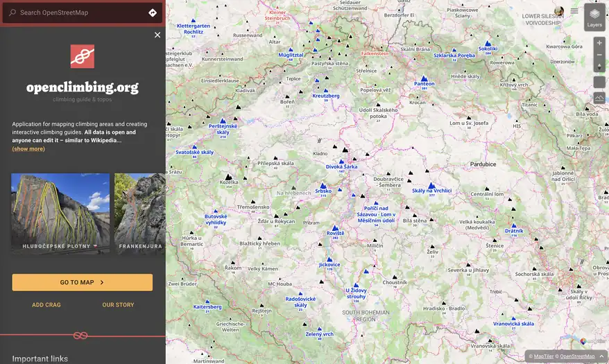Image resolution: width=609 pixels, height=364 pixels.
Task: Click the Blažtický hřeben label
Action: 259,243
